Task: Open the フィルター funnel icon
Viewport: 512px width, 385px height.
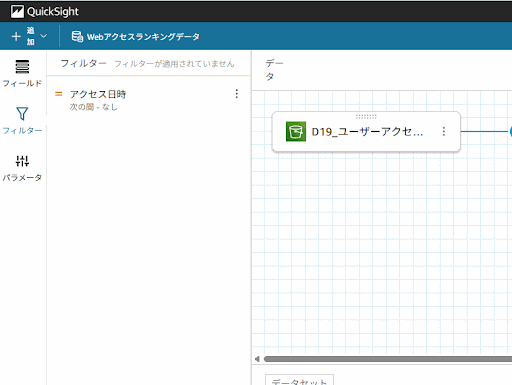Action: coord(22,114)
